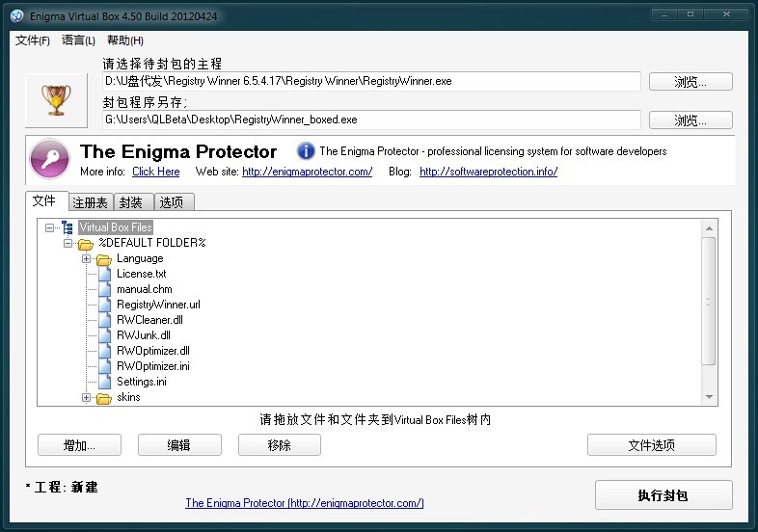Click the manual.chm file icon
758x532 pixels.
coord(104,289)
